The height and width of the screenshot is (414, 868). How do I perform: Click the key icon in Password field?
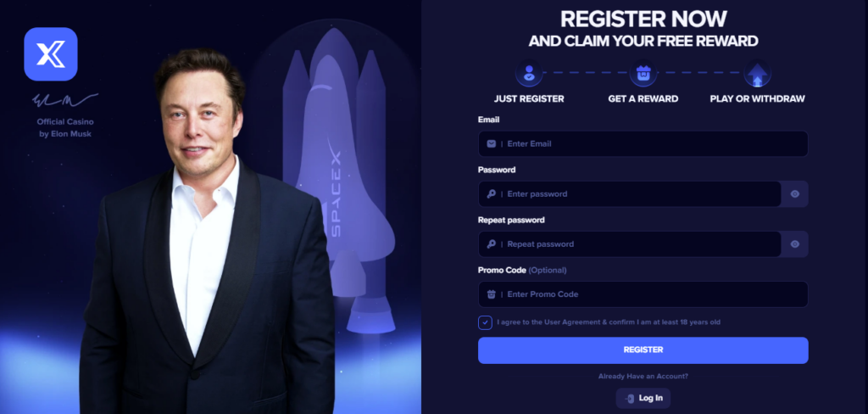pyautogui.click(x=491, y=194)
